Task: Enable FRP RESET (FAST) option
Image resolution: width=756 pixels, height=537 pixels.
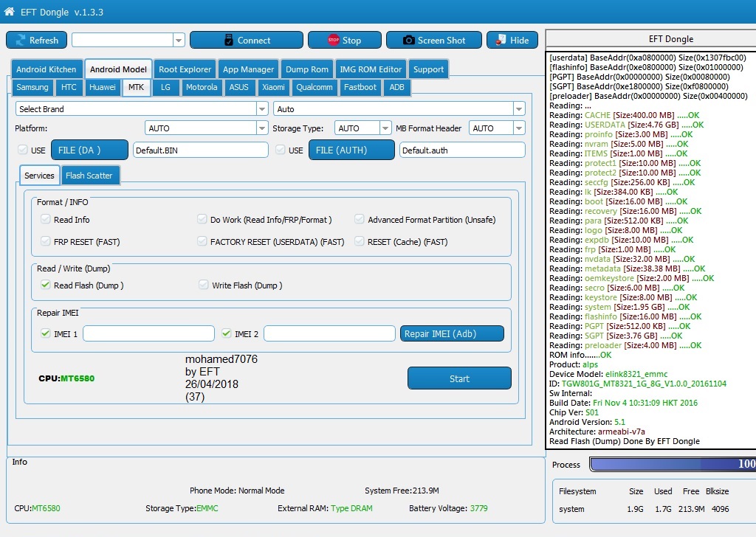Action: [x=46, y=240]
